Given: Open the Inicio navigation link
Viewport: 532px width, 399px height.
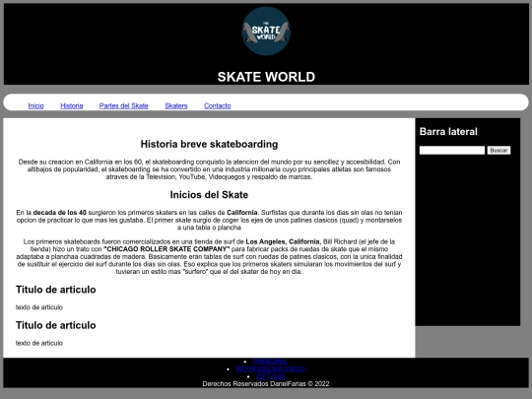Looking at the screenshot, I should click(36, 105).
